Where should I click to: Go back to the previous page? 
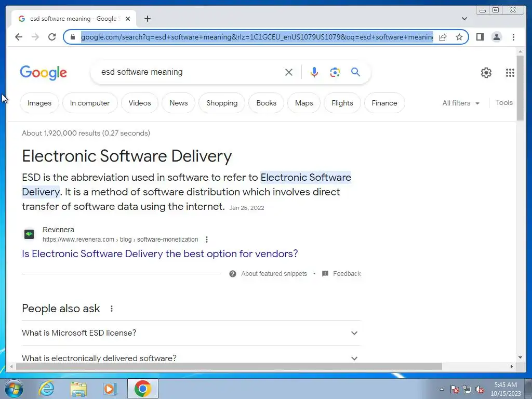point(19,37)
